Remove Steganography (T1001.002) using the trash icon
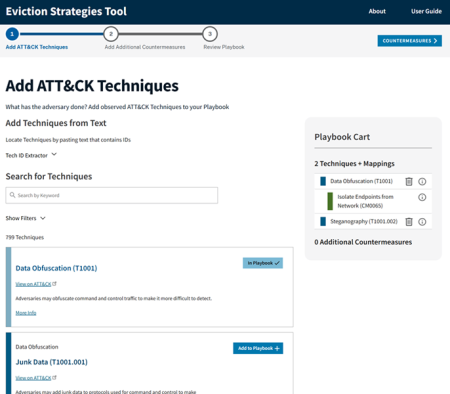This screenshot has height=394, width=450. 409,222
